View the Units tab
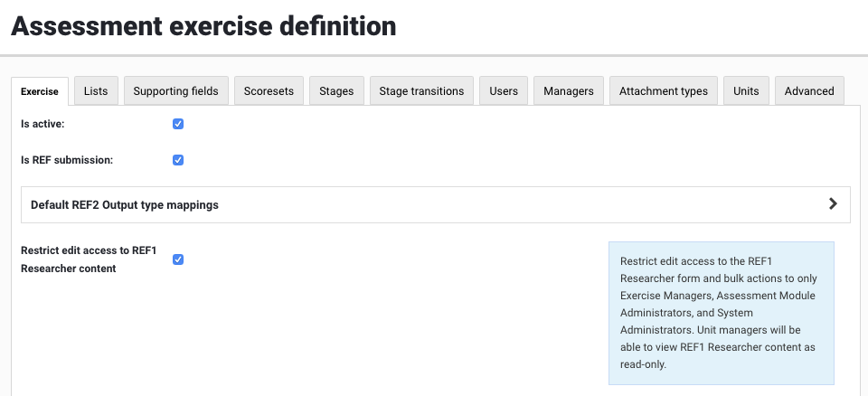The width and height of the screenshot is (868, 396). tap(746, 91)
